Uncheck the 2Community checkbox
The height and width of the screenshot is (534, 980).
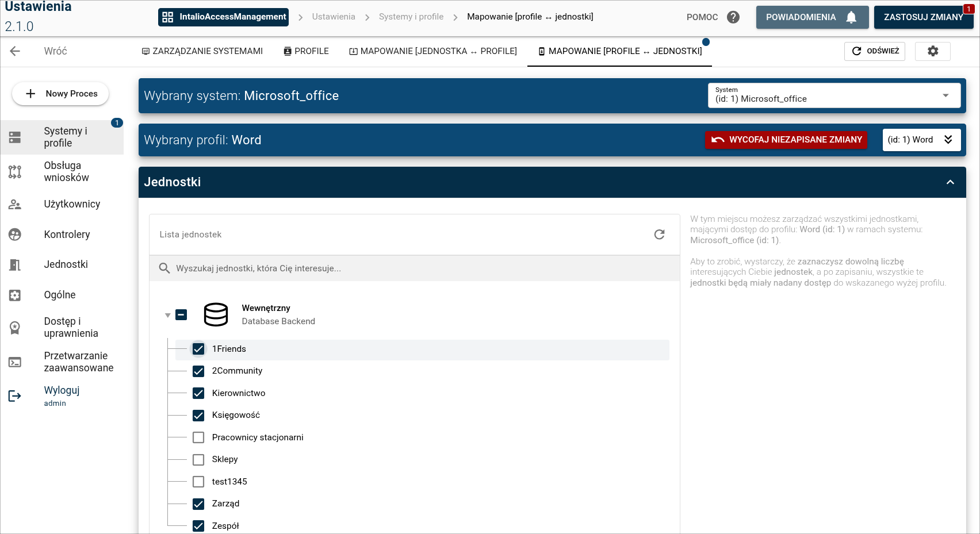tap(198, 371)
